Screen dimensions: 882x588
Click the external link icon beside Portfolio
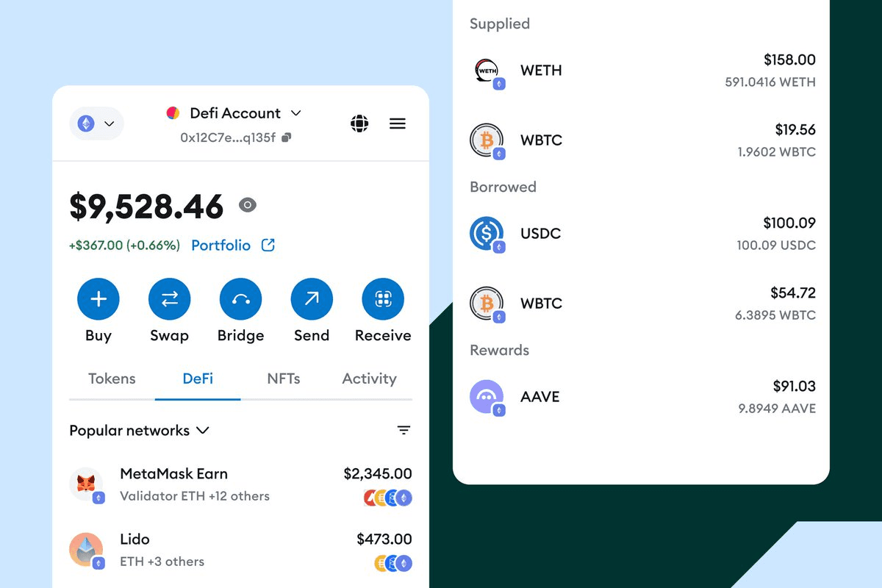click(x=268, y=245)
